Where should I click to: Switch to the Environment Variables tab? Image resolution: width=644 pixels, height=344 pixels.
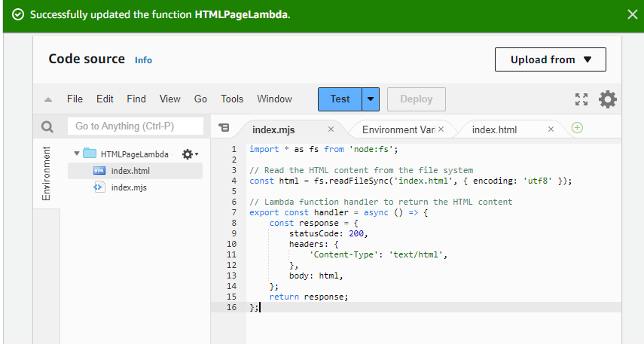click(x=393, y=129)
